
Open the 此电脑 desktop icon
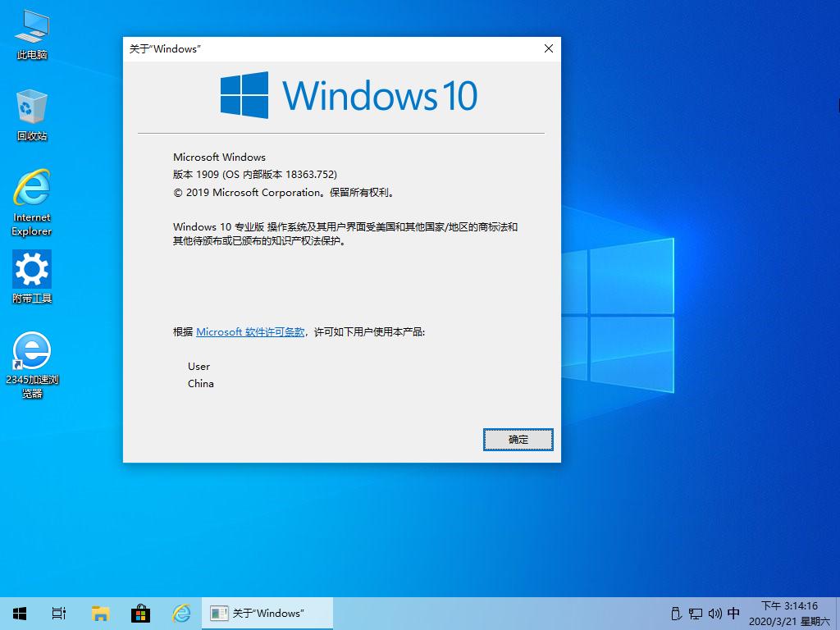pos(32,35)
